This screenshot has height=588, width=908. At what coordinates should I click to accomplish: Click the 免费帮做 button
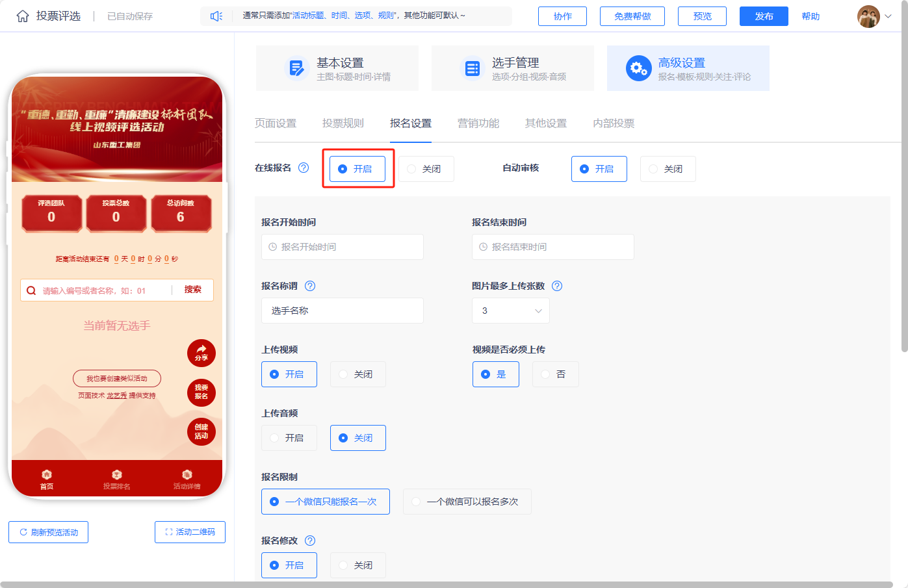click(x=632, y=16)
